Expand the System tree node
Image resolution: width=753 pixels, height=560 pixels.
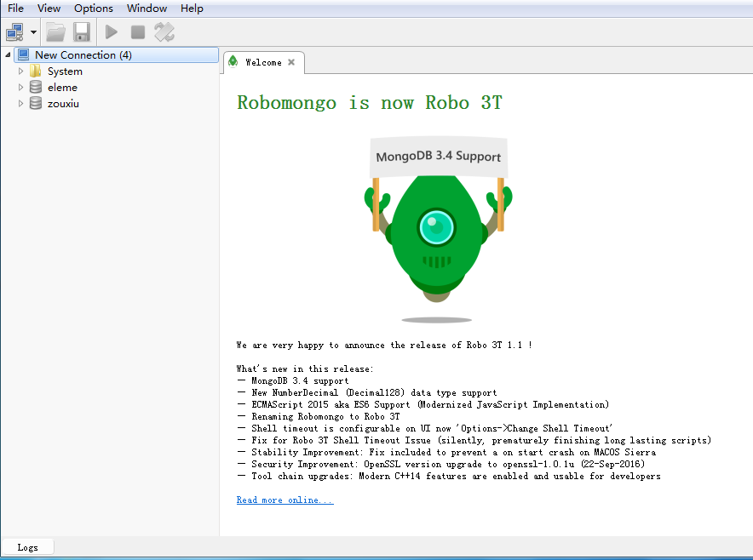tap(20, 71)
